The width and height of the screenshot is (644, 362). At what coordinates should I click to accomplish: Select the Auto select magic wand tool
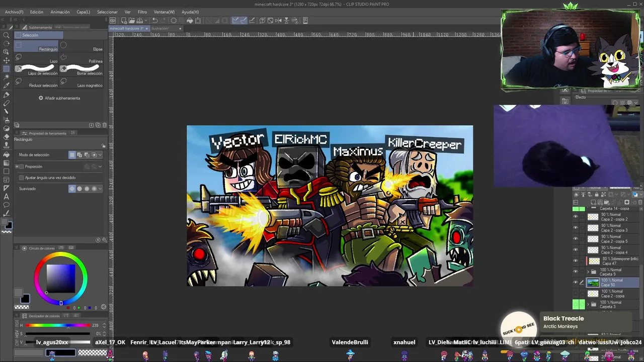[x=6, y=77]
